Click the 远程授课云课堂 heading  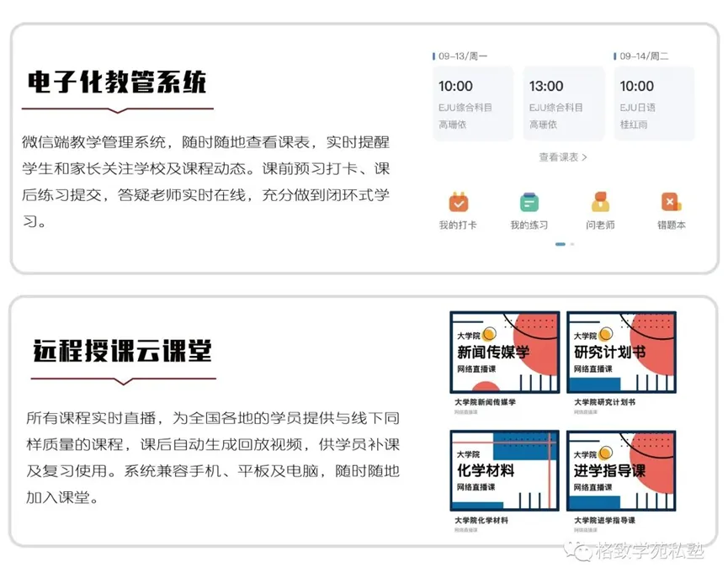point(123,351)
